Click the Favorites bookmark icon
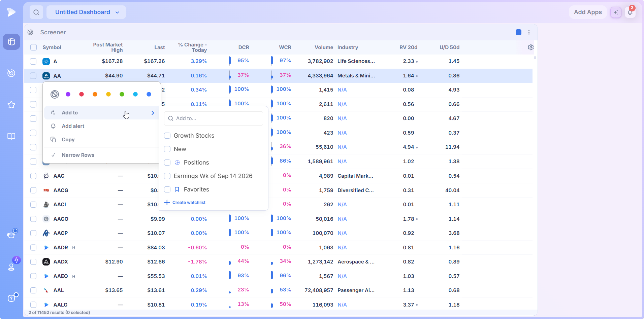Screen dimensions: 644x319 (x=177, y=189)
